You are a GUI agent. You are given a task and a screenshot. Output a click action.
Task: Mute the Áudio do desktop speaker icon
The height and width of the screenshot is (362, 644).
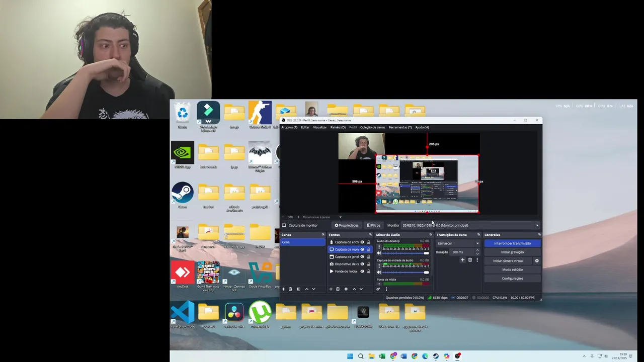[x=379, y=253]
